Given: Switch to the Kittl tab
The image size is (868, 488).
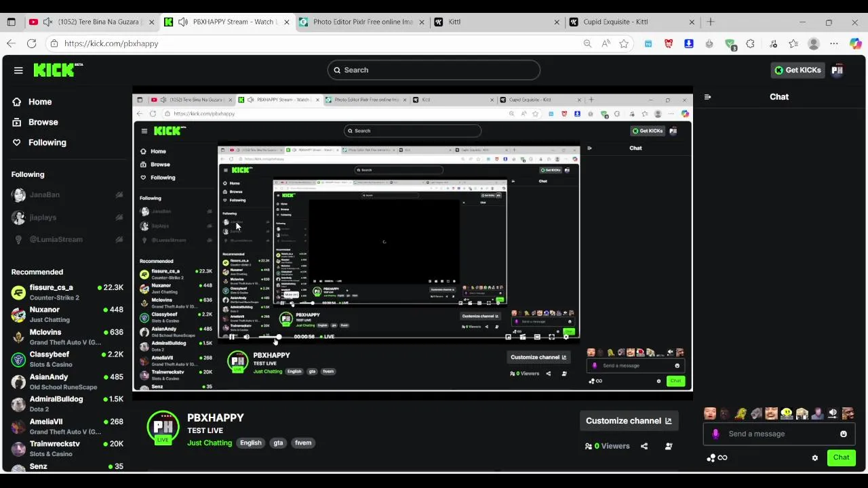Looking at the screenshot, I should (x=496, y=22).
